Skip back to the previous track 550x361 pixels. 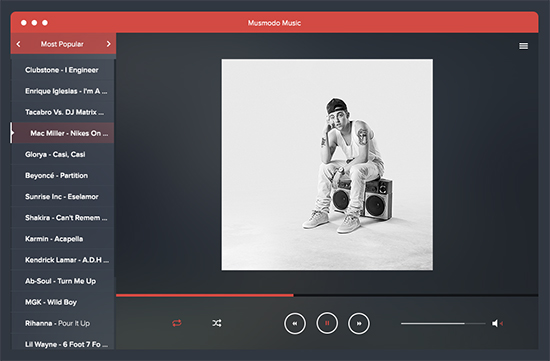point(295,323)
